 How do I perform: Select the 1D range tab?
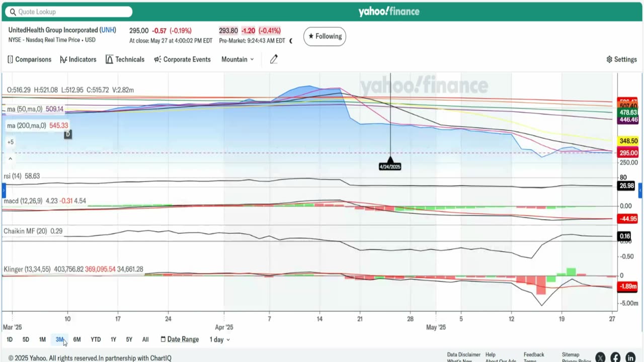[x=10, y=339]
